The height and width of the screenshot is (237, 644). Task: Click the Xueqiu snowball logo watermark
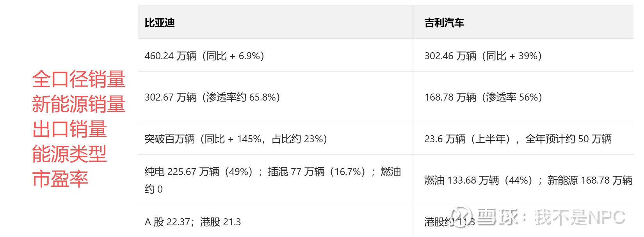462,216
